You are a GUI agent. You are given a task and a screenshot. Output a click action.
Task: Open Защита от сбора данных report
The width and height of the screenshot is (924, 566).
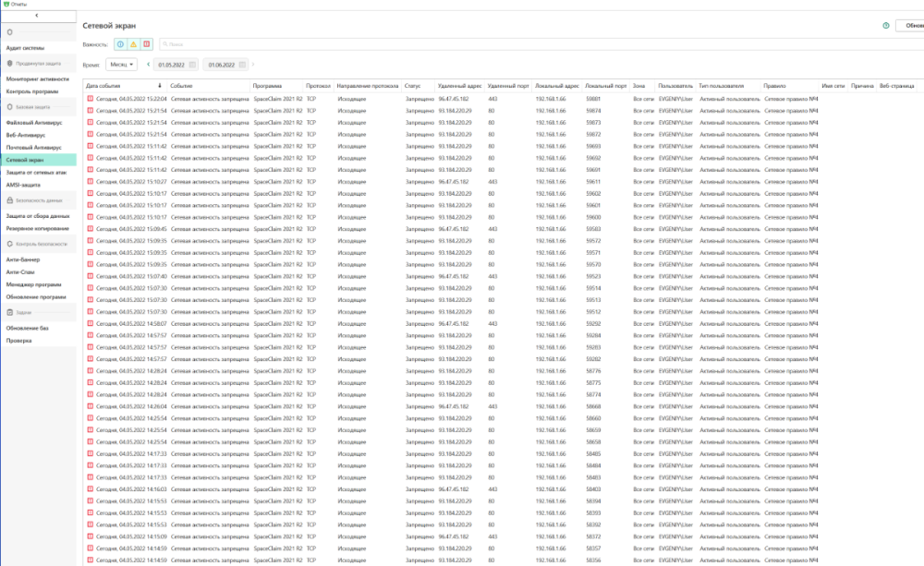38,216
